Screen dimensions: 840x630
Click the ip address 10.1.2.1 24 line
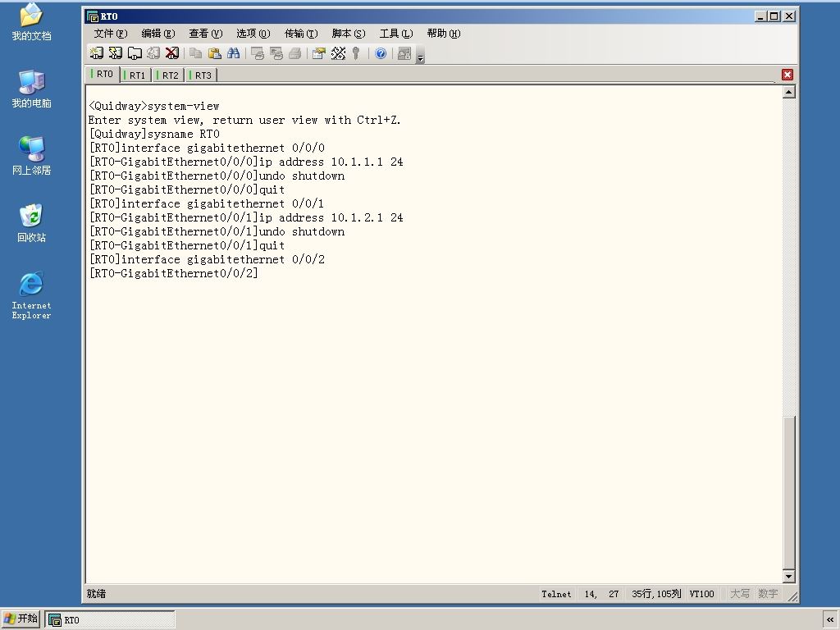pyautogui.click(x=246, y=217)
